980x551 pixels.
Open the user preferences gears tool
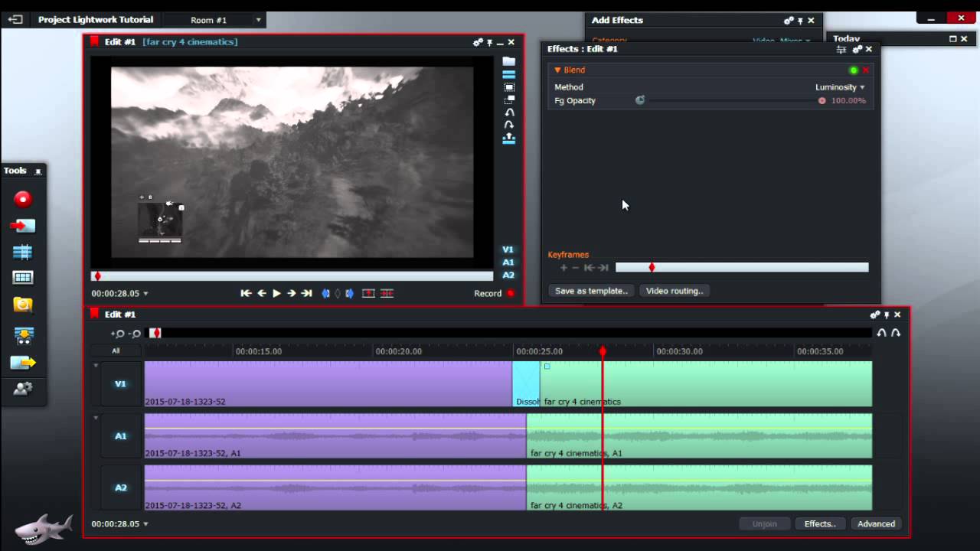click(23, 389)
